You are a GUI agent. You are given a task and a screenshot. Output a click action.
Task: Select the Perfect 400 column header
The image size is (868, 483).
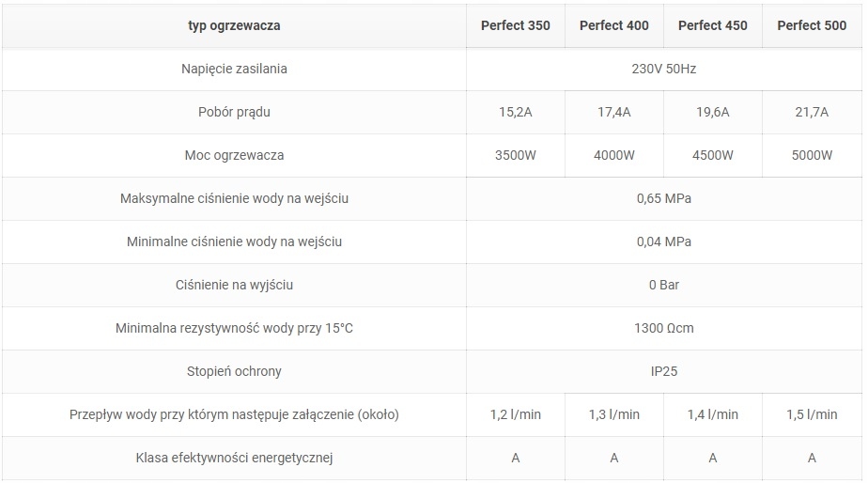point(614,25)
